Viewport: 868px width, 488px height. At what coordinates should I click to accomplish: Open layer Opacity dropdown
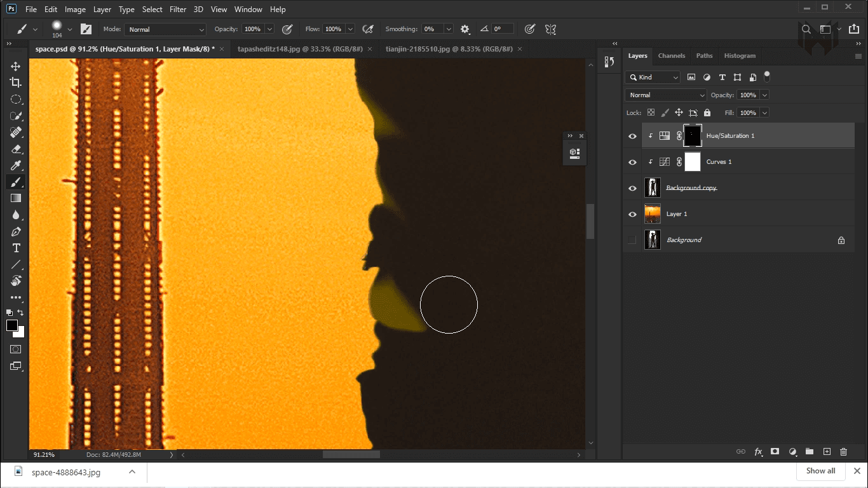click(x=764, y=95)
